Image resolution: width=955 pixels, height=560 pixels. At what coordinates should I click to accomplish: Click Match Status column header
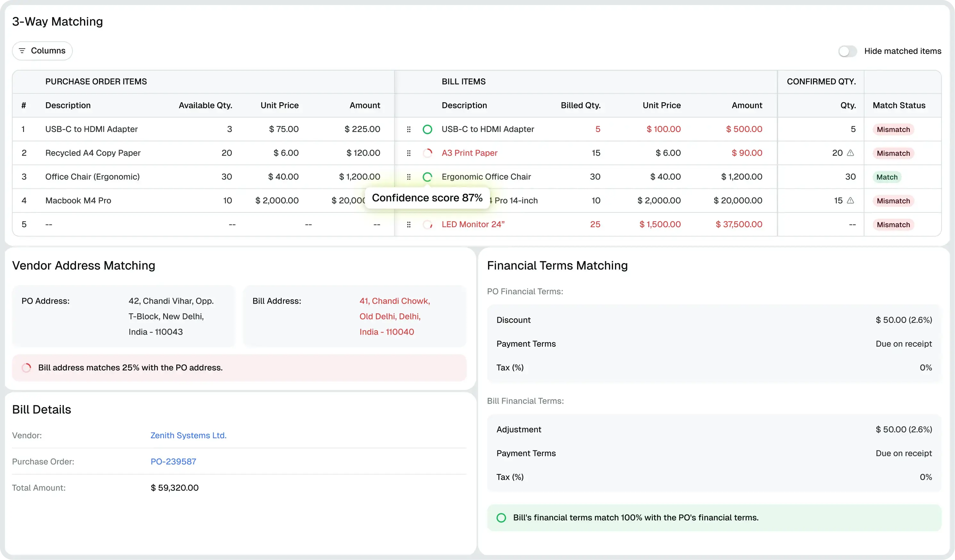[899, 105]
